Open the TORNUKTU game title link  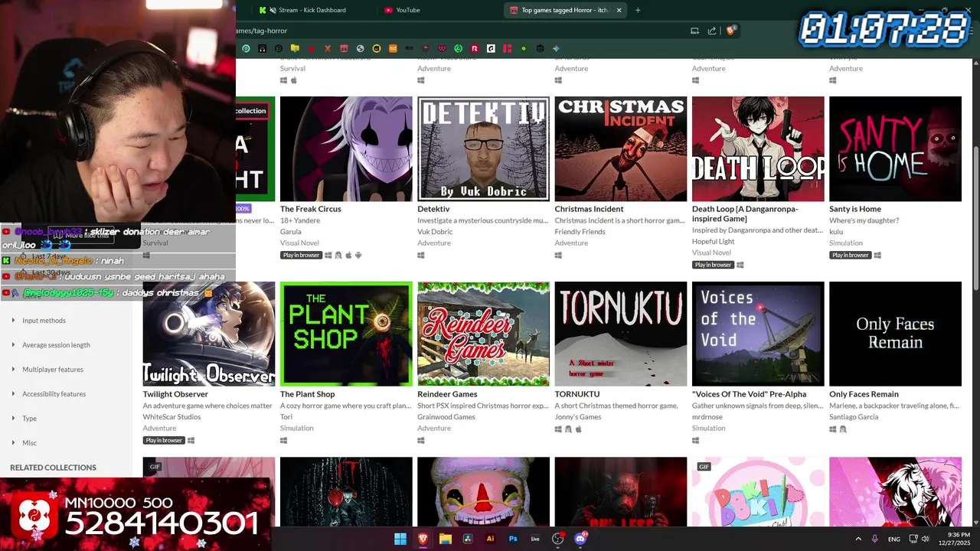[x=577, y=394]
